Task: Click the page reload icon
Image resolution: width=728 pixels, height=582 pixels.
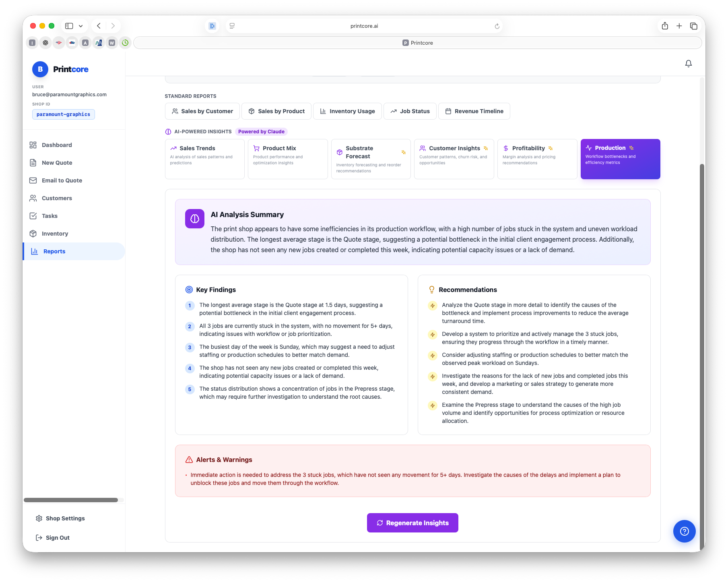Action: coord(497,26)
